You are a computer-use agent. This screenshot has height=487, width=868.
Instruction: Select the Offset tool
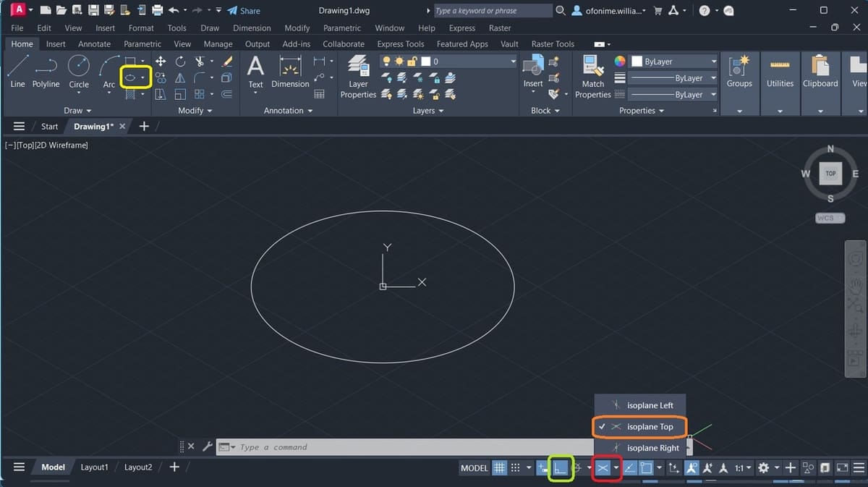click(226, 94)
